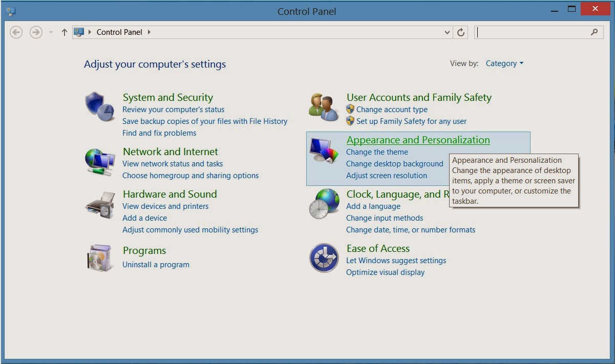Open Set up Family Safety for any user
This screenshot has height=364, width=615.
[411, 121]
